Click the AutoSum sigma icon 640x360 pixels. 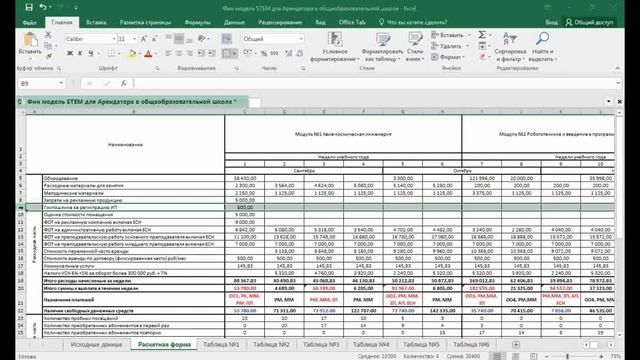(x=482, y=35)
